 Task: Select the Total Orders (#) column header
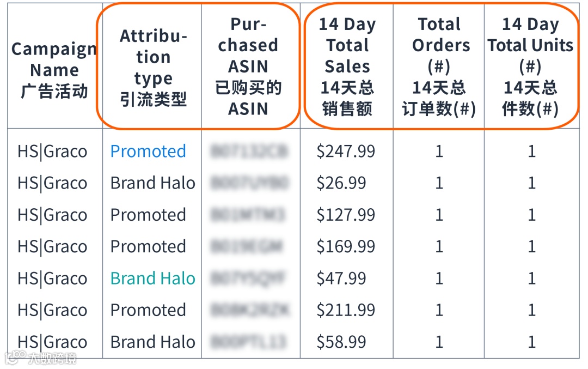[x=439, y=66]
